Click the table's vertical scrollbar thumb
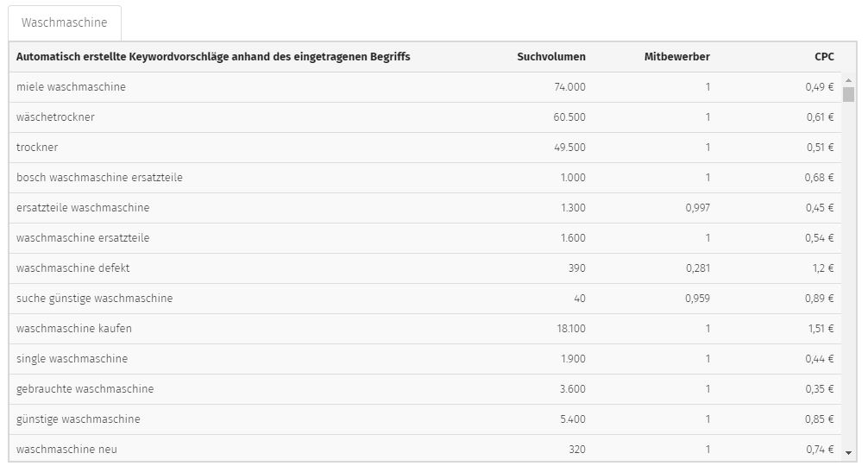 click(849, 94)
